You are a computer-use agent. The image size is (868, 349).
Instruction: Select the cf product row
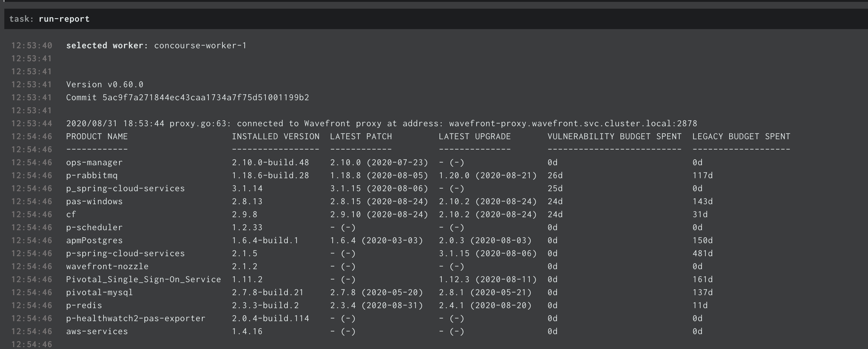coord(72,214)
